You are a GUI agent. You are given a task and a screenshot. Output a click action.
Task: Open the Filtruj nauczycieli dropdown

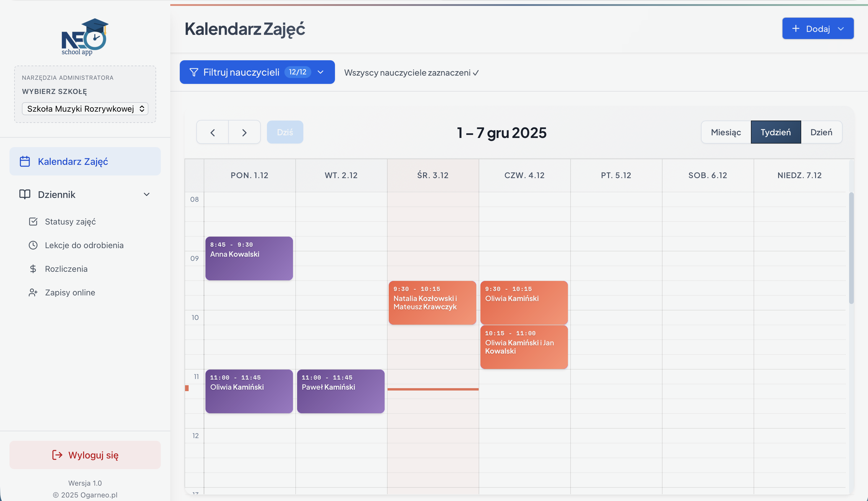point(257,72)
